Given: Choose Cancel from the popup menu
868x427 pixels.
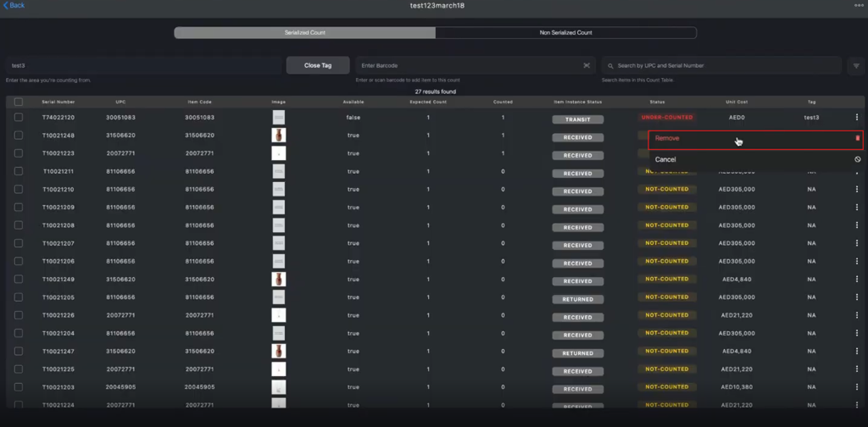Looking at the screenshot, I should [x=756, y=159].
